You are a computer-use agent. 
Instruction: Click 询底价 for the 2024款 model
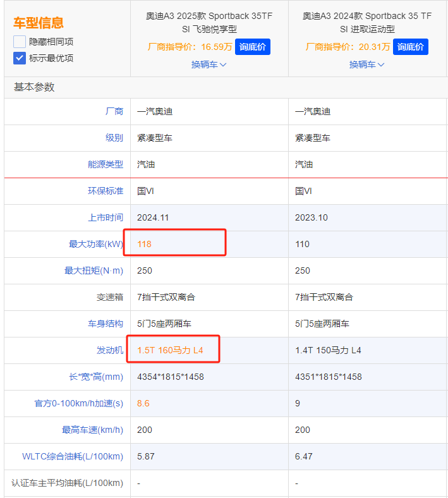410,47
